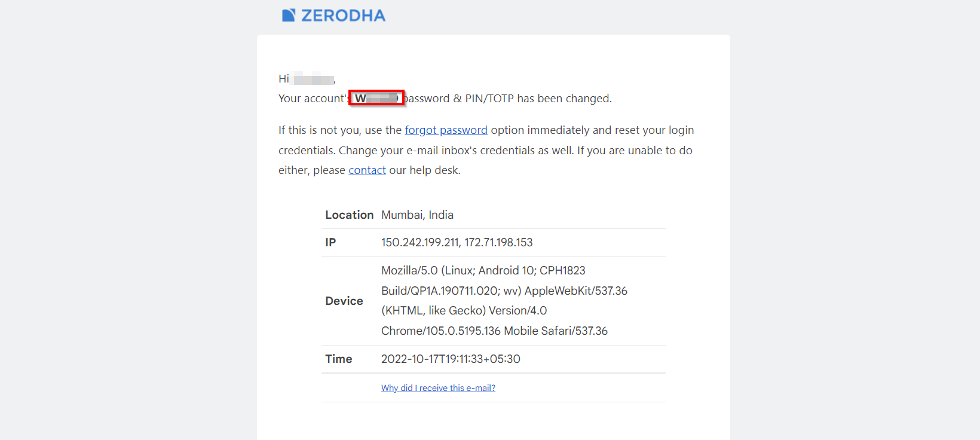The image size is (980, 440).
Task: Click the Mozilla/5.0 user agent first line
Action: [483, 270]
